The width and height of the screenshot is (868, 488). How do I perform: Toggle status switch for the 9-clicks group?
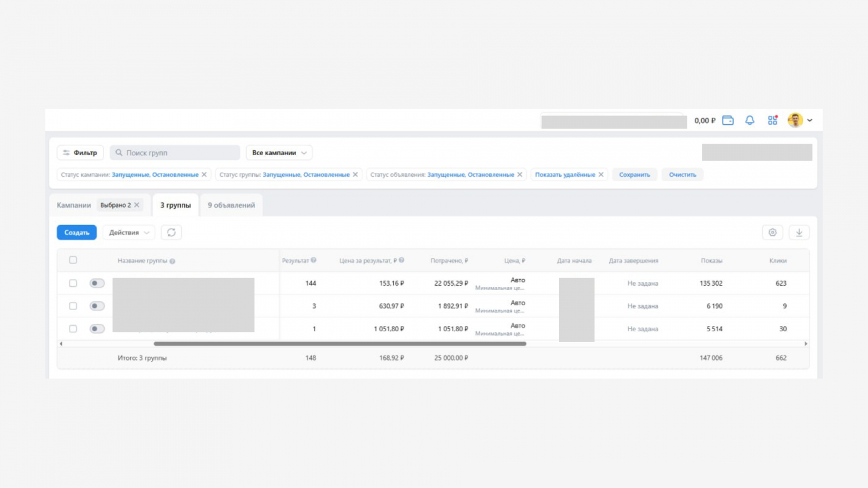97,306
